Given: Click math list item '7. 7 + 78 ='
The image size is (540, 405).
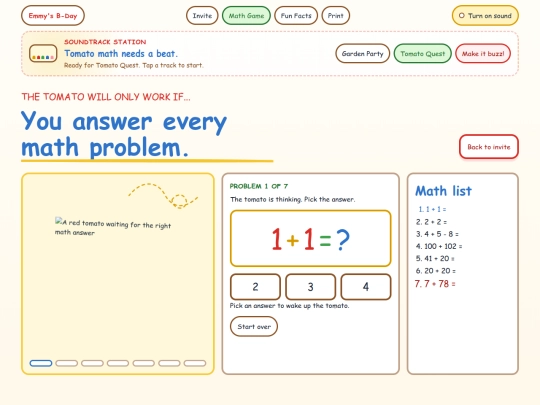Looking at the screenshot, I should (435, 284).
